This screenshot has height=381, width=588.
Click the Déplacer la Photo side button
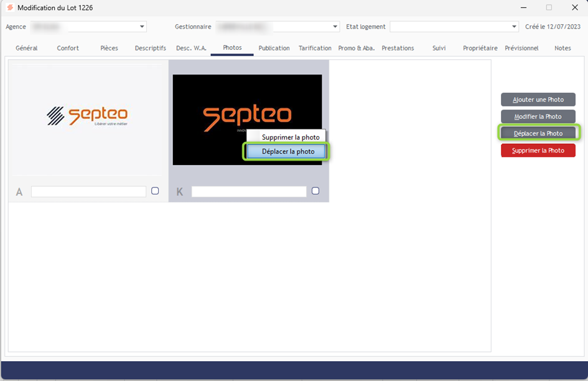(x=538, y=133)
